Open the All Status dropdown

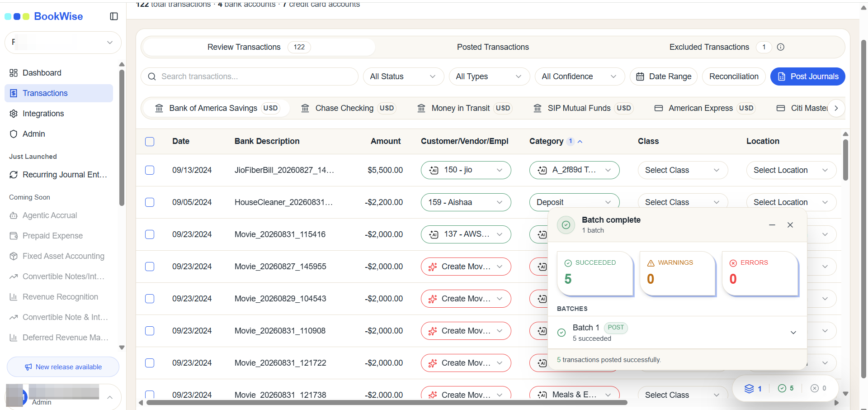pos(403,76)
